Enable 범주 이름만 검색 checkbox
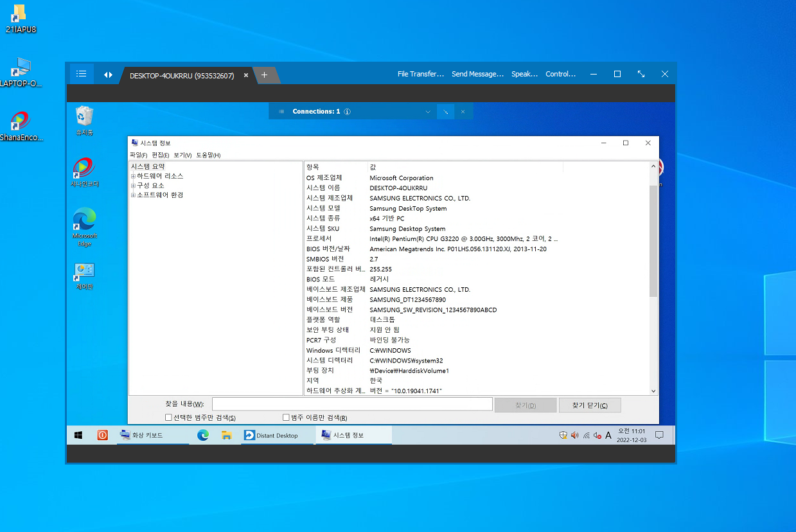Screen dimensions: 796x532 tap(286, 418)
